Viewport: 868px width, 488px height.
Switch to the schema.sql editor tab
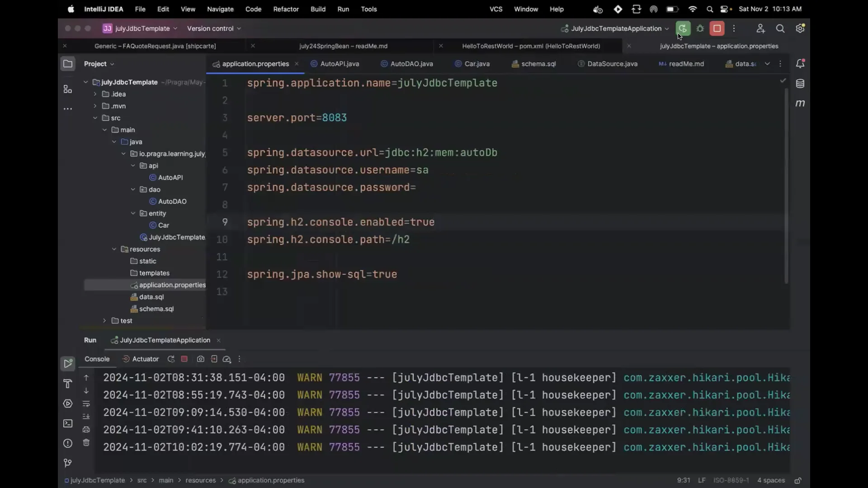[534, 64]
